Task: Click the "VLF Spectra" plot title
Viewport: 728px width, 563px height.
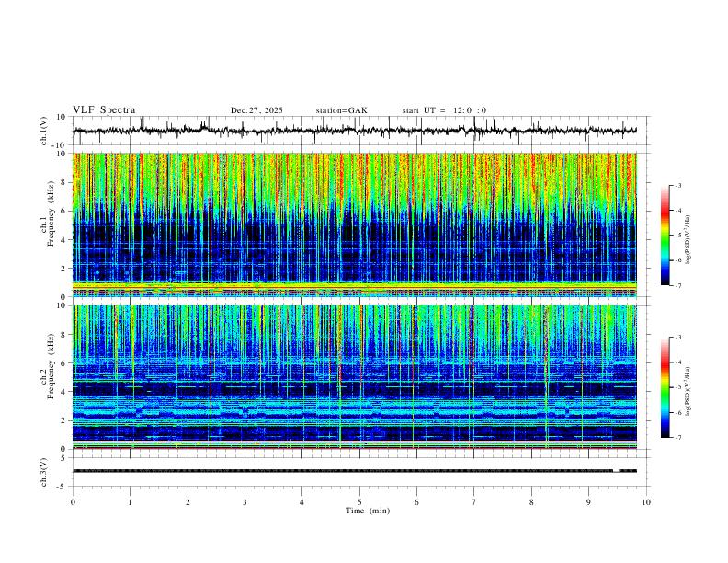Action: pos(104,110)
